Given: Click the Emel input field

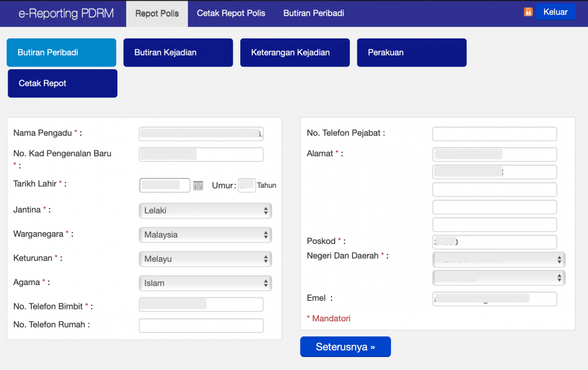Looking at the screenshot, I should click(x=494, y=299).
